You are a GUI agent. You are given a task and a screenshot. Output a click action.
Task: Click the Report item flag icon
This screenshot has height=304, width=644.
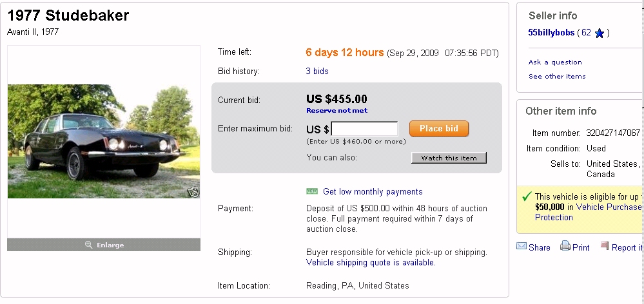click(605, 246)
